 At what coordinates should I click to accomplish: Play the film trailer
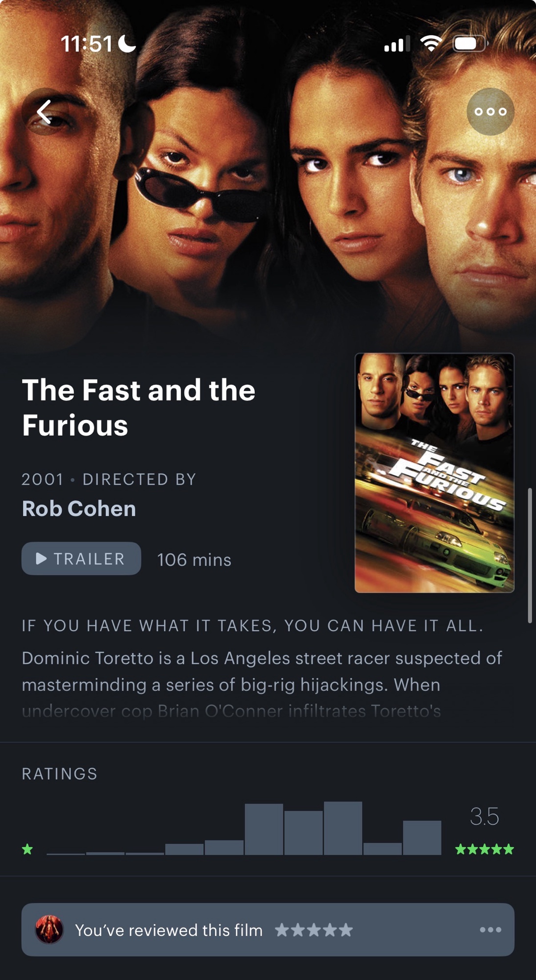81,559
